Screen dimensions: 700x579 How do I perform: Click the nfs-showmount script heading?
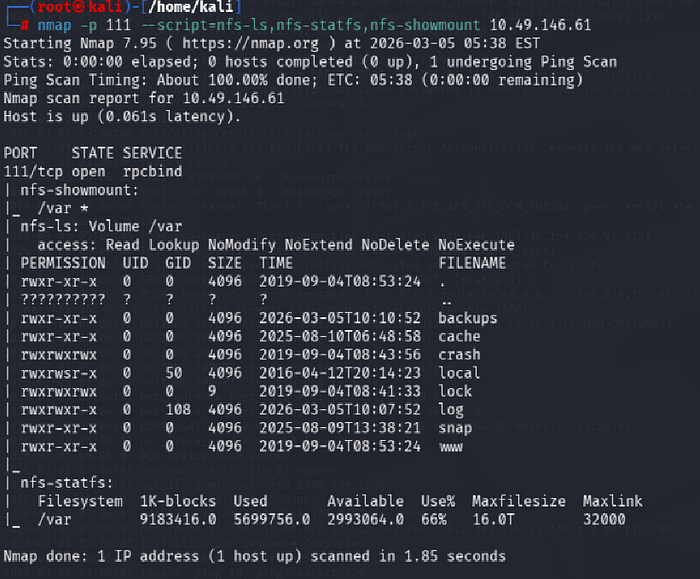point(79,190)
